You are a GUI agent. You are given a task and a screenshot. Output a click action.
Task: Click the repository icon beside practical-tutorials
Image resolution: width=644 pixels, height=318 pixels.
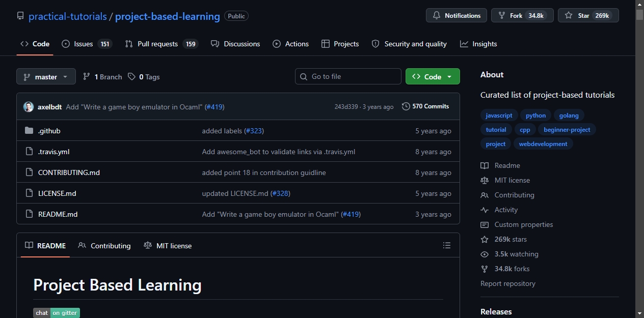[x=20, y=16]
